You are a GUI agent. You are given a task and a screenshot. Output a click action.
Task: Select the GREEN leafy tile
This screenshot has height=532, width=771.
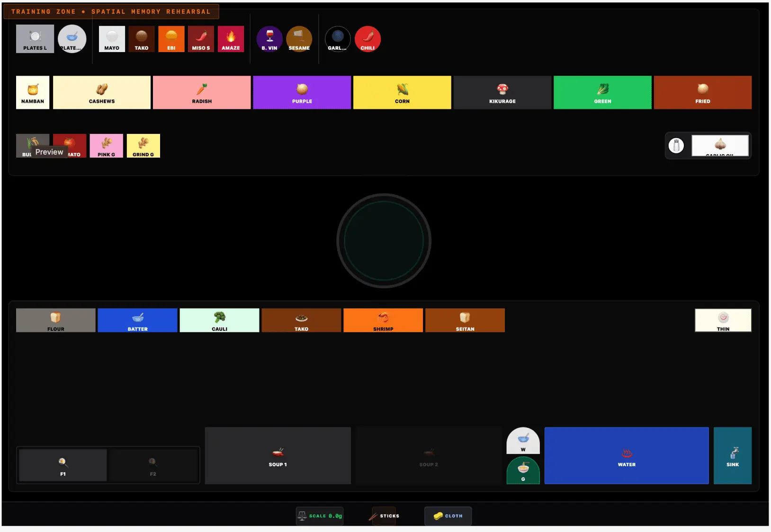[x=602, y=92]
